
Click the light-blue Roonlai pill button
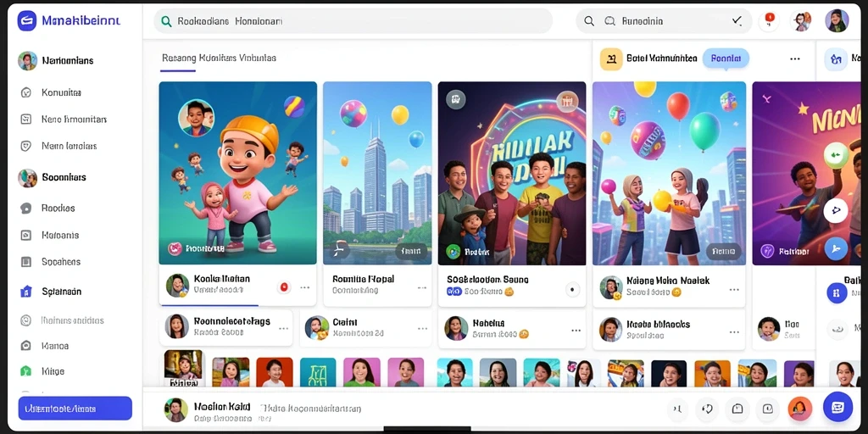[x=726, y=58]
